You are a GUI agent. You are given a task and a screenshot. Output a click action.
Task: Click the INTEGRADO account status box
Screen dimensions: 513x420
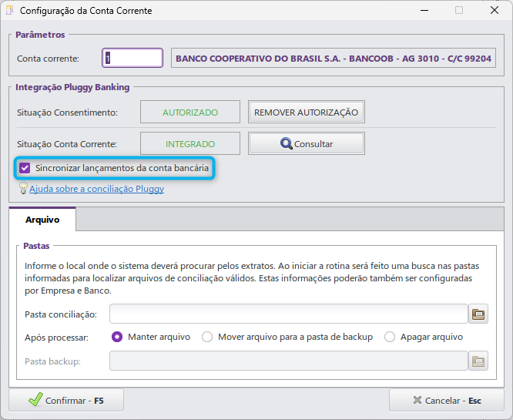(190, 143)
